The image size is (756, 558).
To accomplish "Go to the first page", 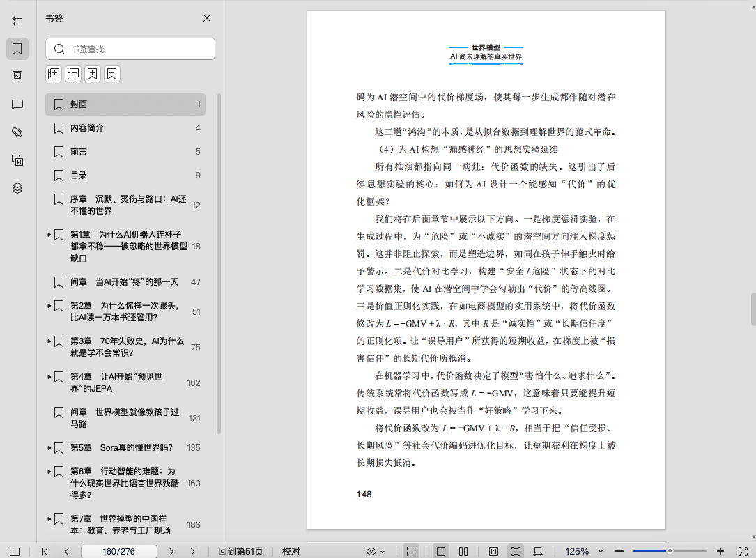I will point(45,551).
